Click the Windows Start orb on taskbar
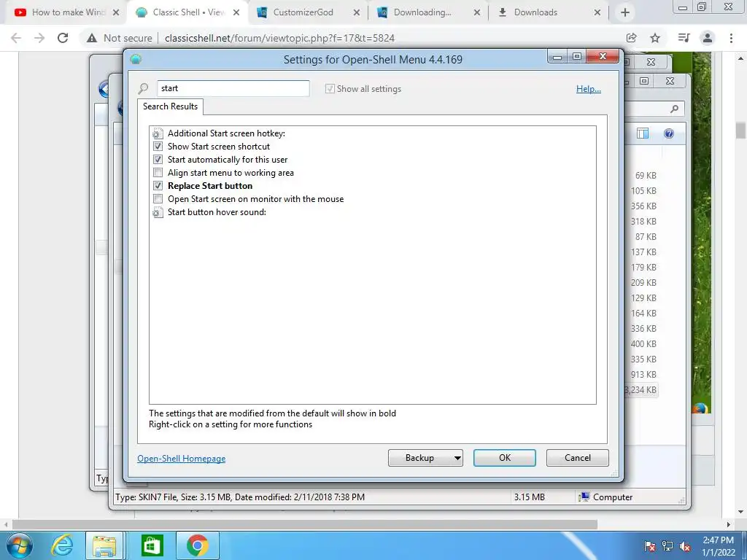 point(20,545)
